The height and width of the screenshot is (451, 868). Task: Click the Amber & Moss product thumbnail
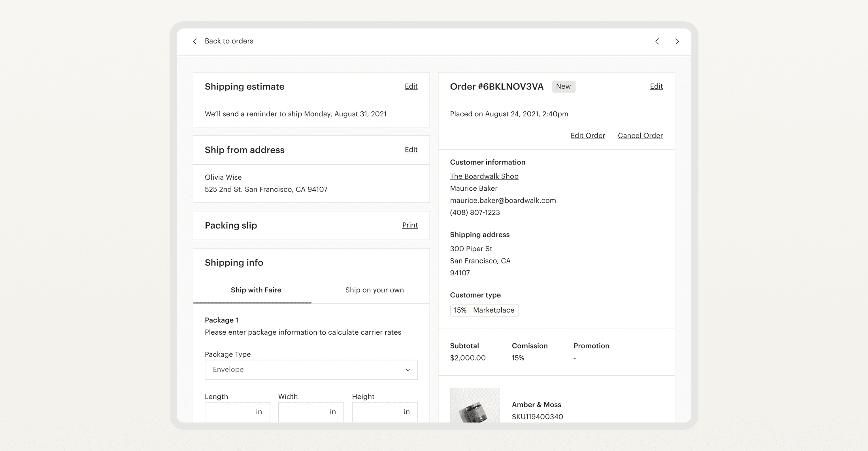pos(475,405)
